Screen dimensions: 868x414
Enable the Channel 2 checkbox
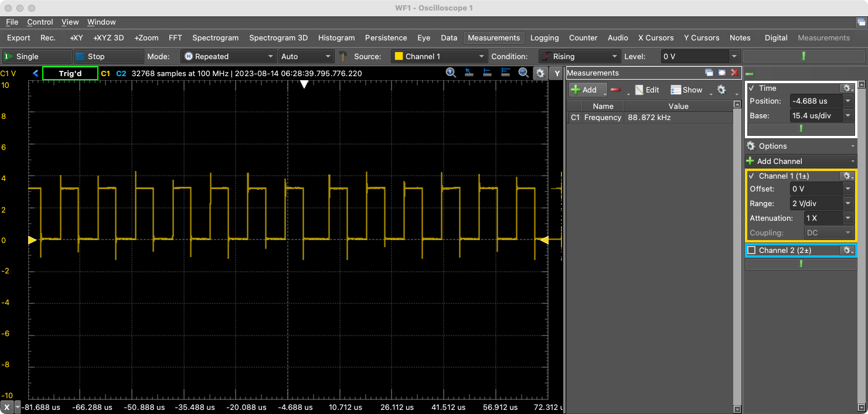pyautogui.click(x=753, y=250)
